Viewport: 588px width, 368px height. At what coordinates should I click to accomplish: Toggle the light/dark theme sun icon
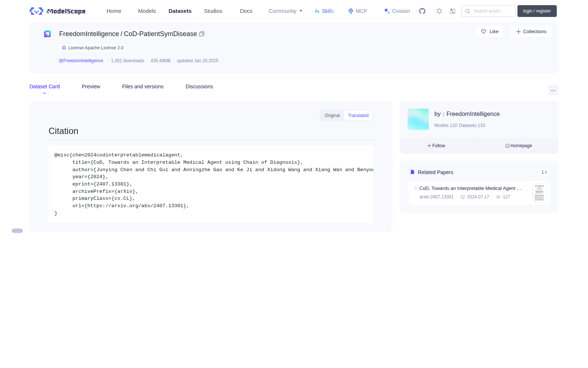click(439, 11)
